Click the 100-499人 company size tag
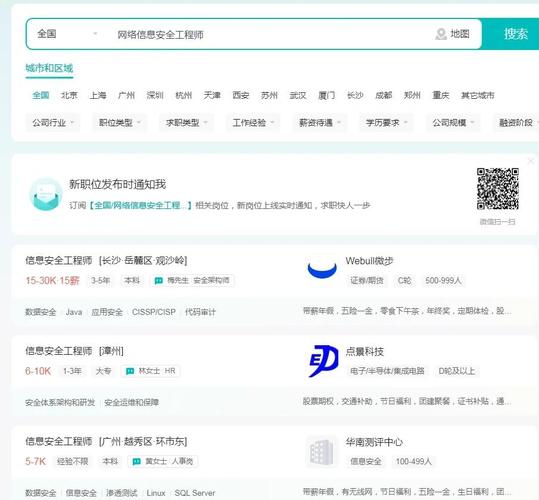The width and height of the screenshot is (539, 500). pos(414,461)
